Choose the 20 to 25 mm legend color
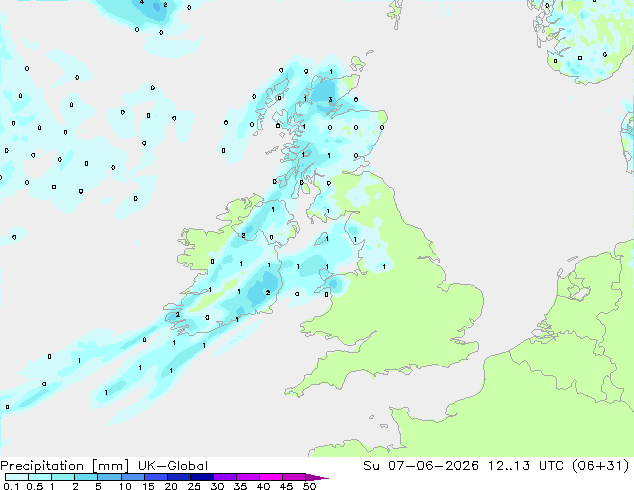 (x=179, y=477)
